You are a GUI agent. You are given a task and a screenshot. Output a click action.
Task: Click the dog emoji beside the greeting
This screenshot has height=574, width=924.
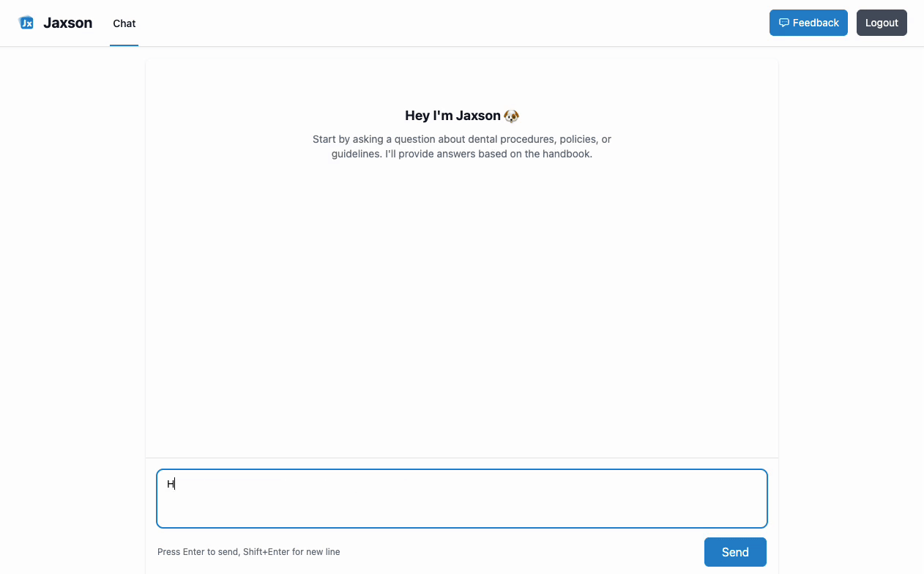click(x=511, y=115)
